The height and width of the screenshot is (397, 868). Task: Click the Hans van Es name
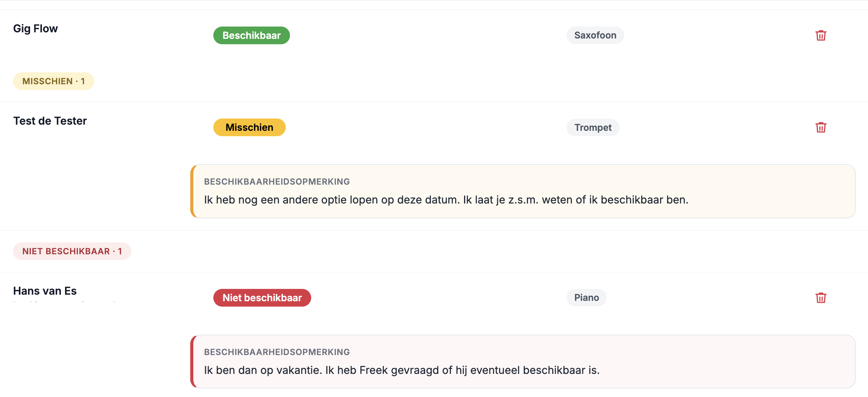pyautogui.click(x=45, y=291)
